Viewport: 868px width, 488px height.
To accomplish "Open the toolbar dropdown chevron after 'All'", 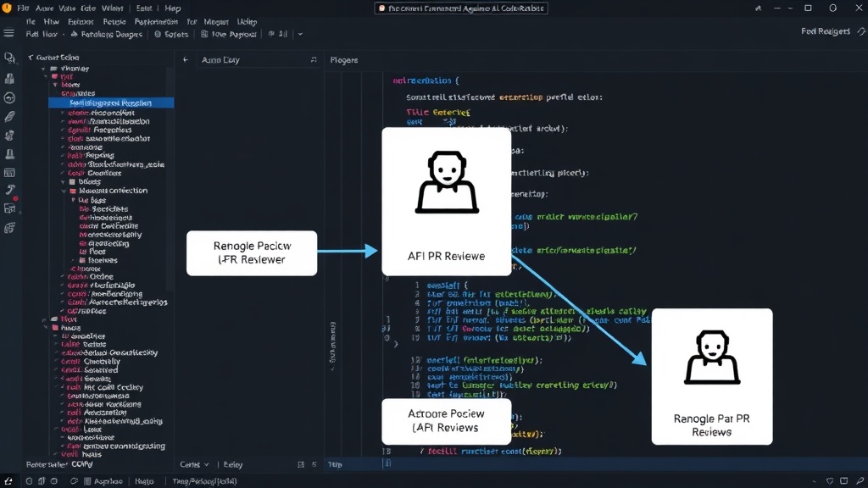I will pyautogui.click(x=300, y=34).
